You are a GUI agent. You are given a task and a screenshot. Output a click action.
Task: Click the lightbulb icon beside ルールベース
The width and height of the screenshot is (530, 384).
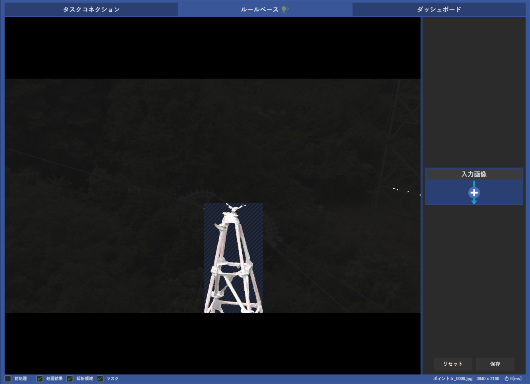(285, 9)
